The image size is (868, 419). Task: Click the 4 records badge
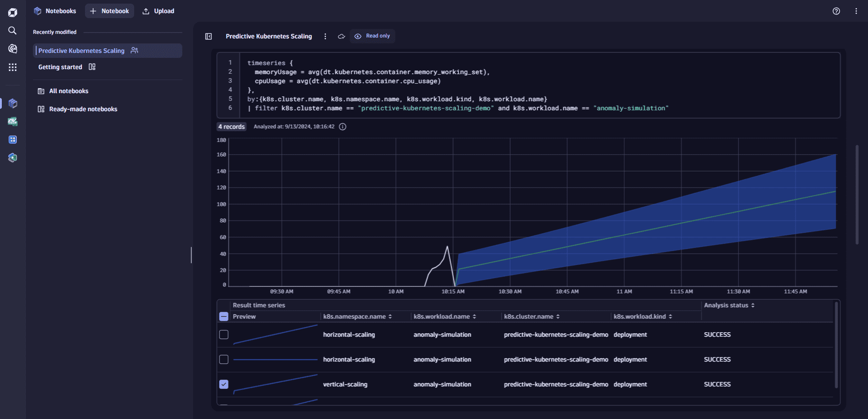pyautogui.click(x=231, y=127)
